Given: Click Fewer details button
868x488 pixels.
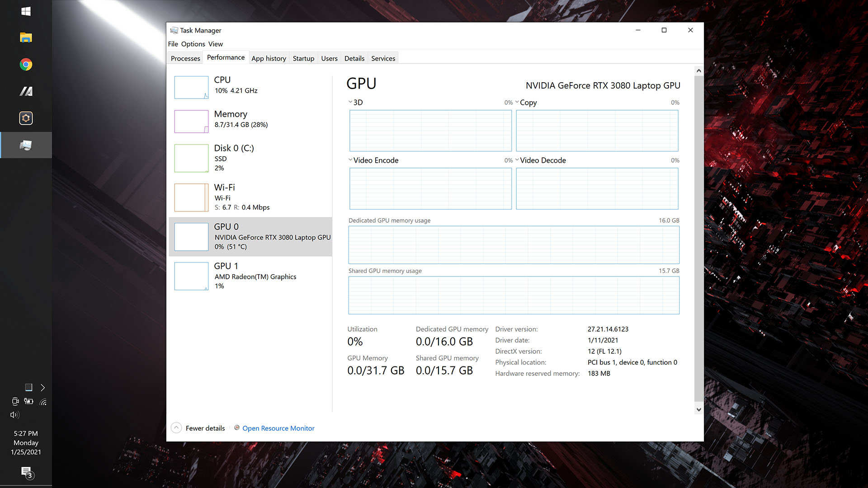Looking at the screenshot, I should click(205, 428).
